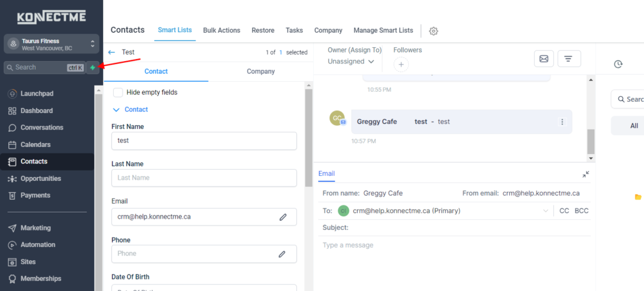644x291 pixels.
Task: Enable the Hide empty fields checkbox
Action: [x=118, y=92]
